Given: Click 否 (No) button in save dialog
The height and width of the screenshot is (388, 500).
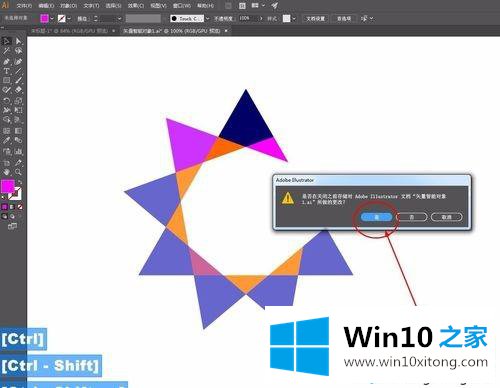Looking at the screenshot, I should tap(412, 217).
